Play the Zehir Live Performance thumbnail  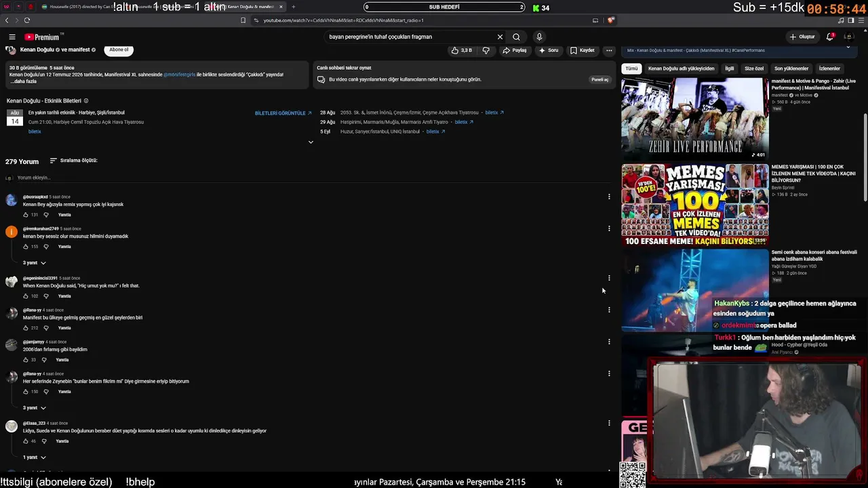click(695, 119)
